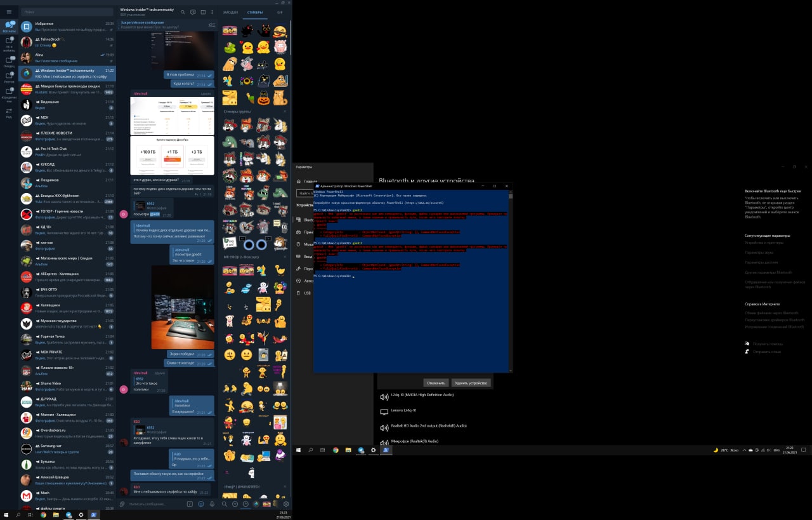Open the Pro Hi-Tech Chat
The image size is (812, 520).
tap(67, 151)
